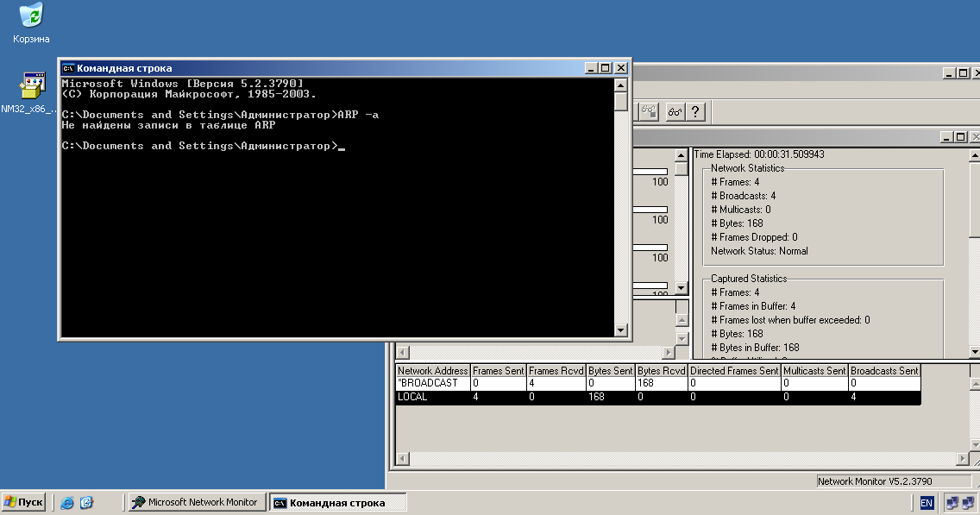Click command prompt scrollbar down arrow

[620, 330]
